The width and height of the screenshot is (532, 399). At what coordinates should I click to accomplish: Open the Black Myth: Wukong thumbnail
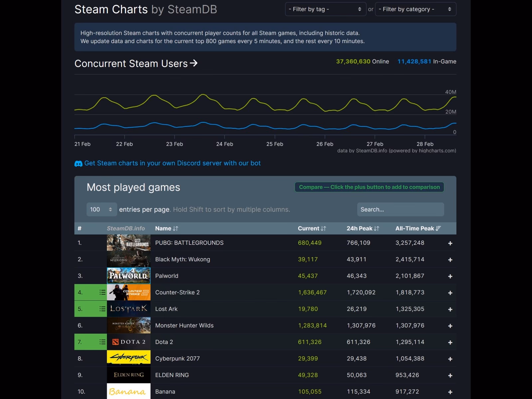(129, 259)
